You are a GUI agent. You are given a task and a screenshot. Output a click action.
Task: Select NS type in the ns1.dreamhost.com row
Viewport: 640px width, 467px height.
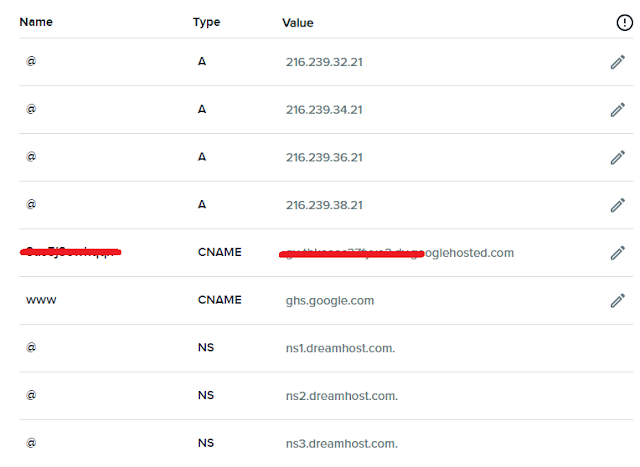206,348
